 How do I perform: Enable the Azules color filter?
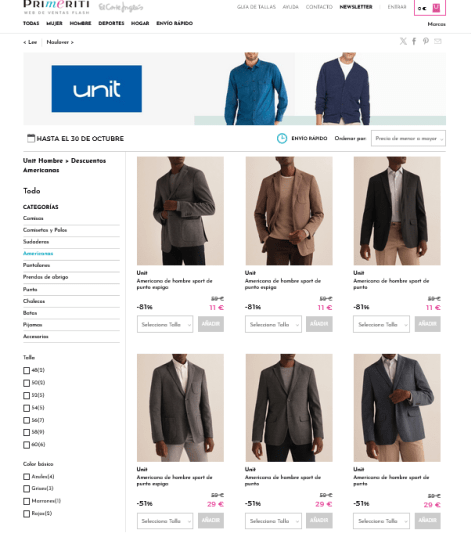26,480
